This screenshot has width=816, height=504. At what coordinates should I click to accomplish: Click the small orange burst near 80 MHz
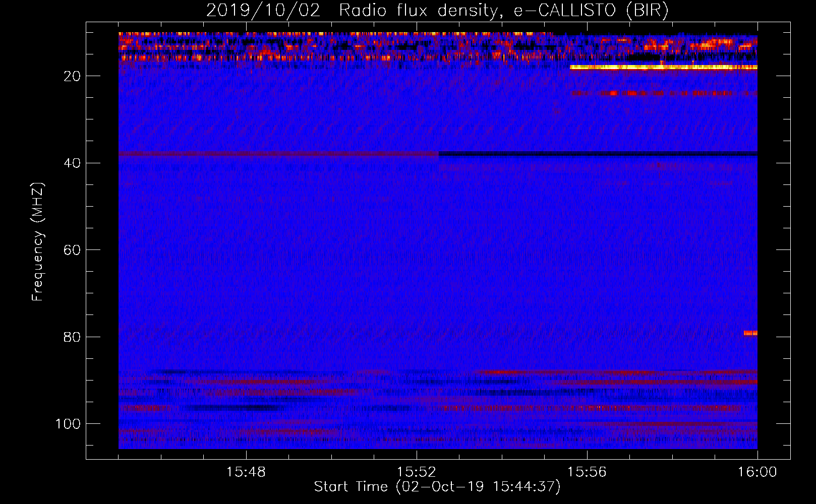click(x=750, y=333)
